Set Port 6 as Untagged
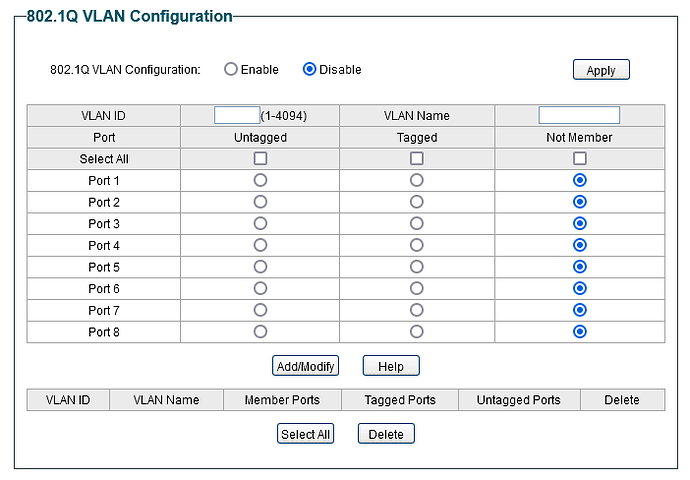 click(260, 288)
